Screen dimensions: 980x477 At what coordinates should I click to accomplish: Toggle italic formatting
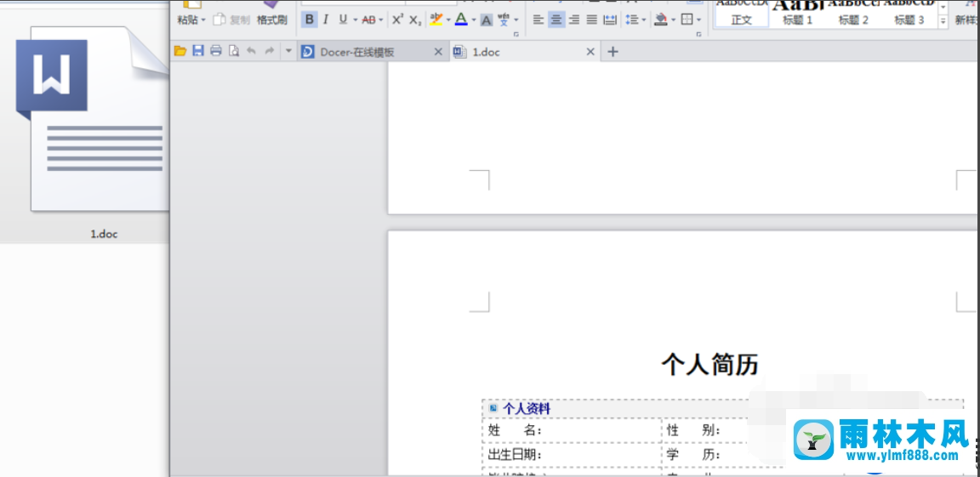click(x=325, y=20)
